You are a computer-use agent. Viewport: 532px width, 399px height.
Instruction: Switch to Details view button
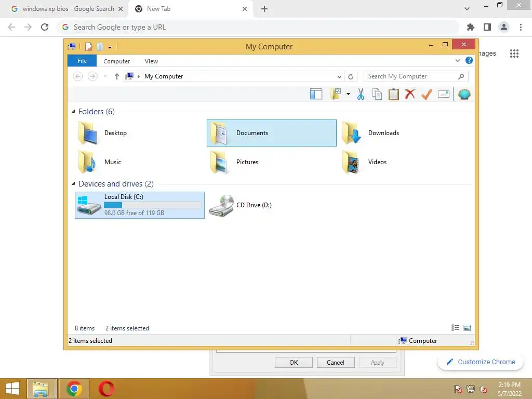(x=455, y=327)
